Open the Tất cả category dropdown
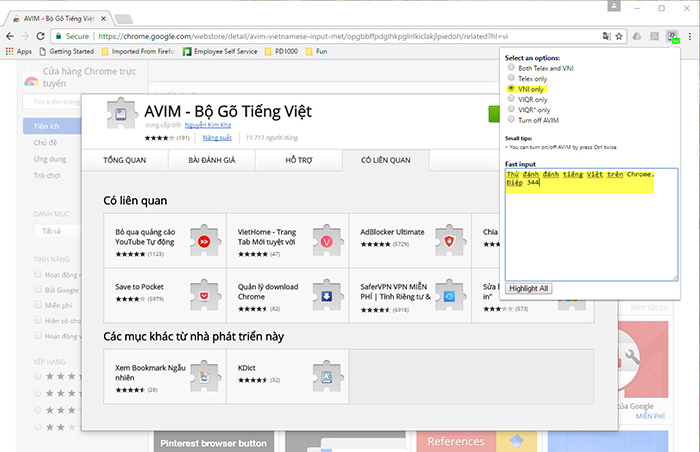The width and height of the screenshot is (700, 452). point(57,231)
